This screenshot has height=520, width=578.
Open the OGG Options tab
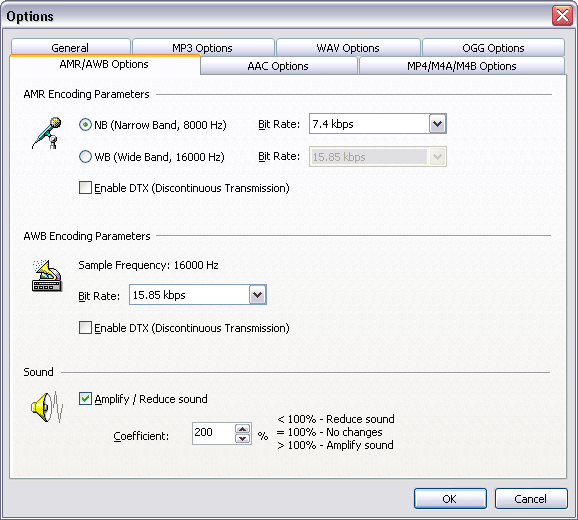pyautogui.click(x=493, y=48)
